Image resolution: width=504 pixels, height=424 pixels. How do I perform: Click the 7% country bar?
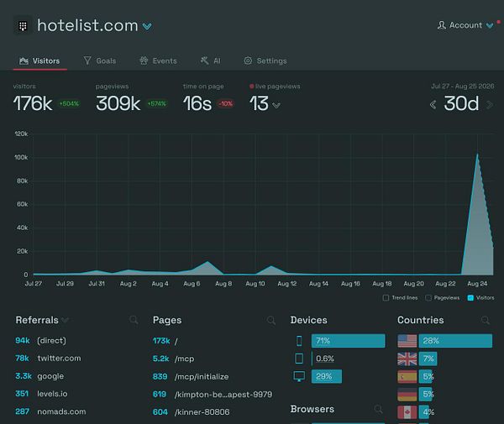click(x=428, y=359)
